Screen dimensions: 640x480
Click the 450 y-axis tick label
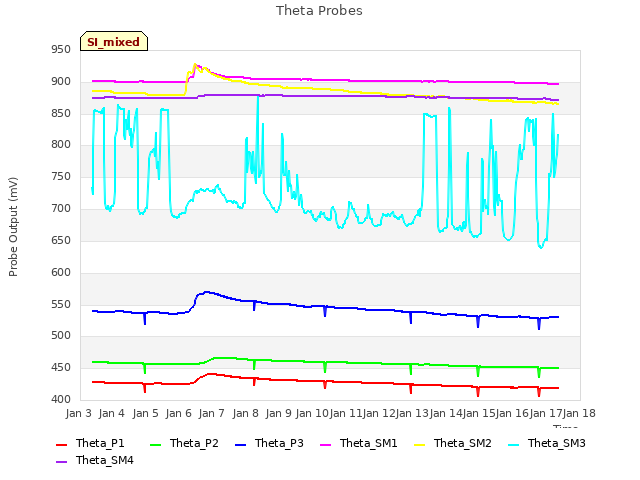point(61,368)
